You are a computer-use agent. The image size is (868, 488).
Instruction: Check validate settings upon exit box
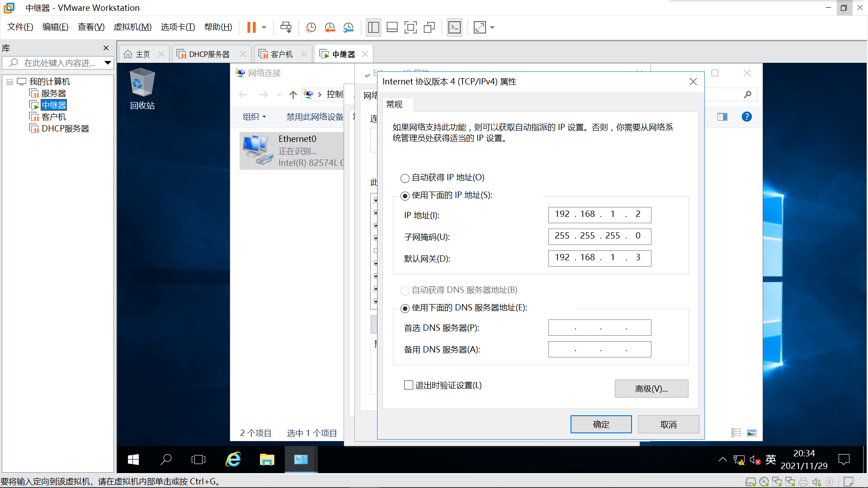[x=409, y=385]
